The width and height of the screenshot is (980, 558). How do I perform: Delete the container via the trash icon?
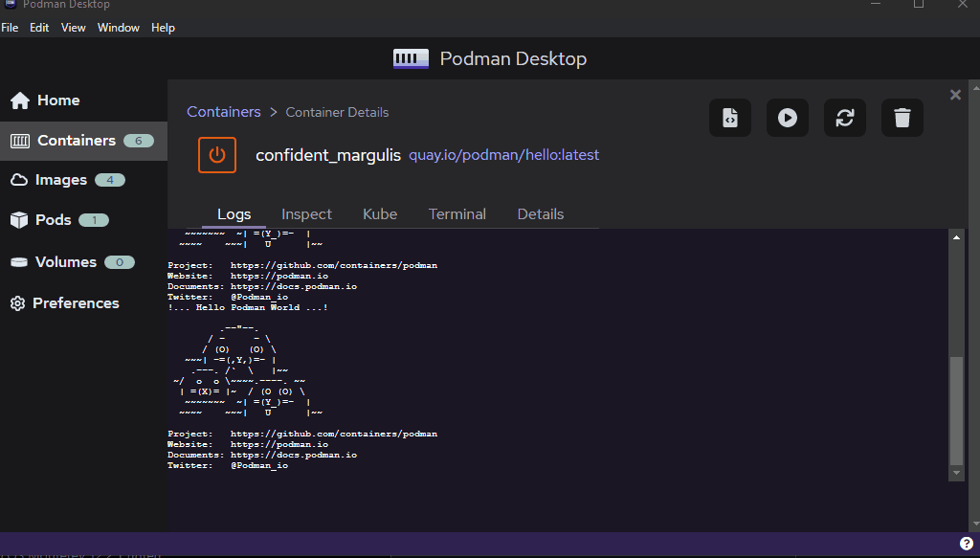[x=902, y=117]
